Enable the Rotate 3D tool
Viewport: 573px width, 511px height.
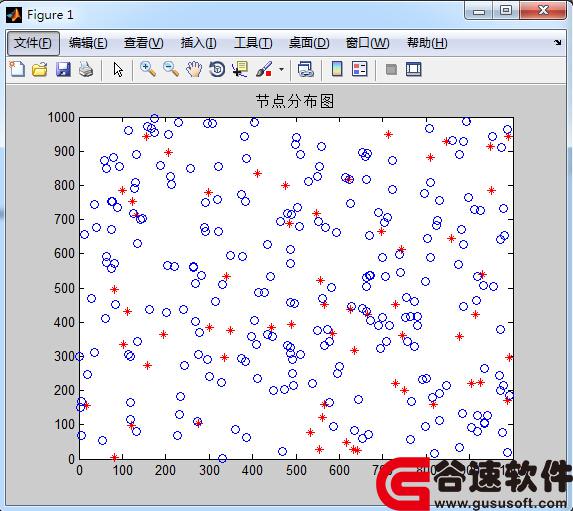217,69
